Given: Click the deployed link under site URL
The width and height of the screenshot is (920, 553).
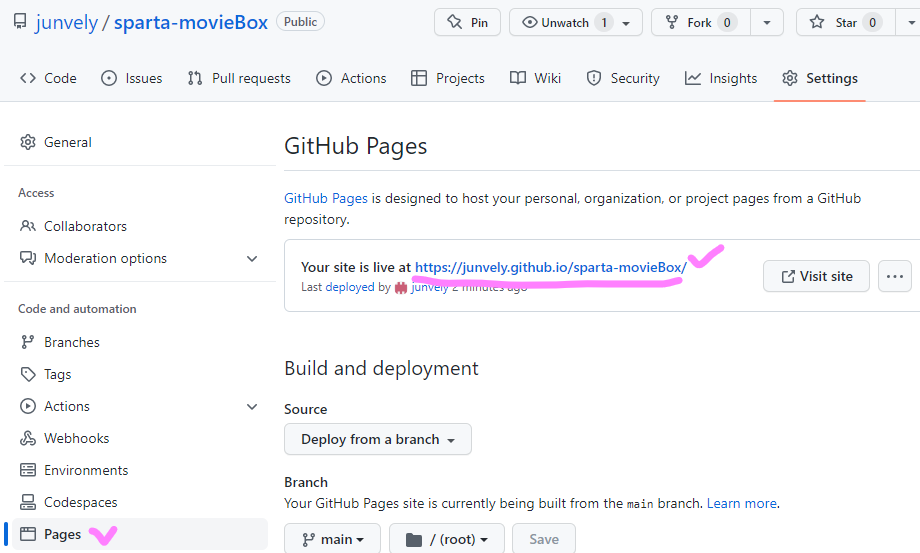Looking at the screenshot, I should (350, 287).
